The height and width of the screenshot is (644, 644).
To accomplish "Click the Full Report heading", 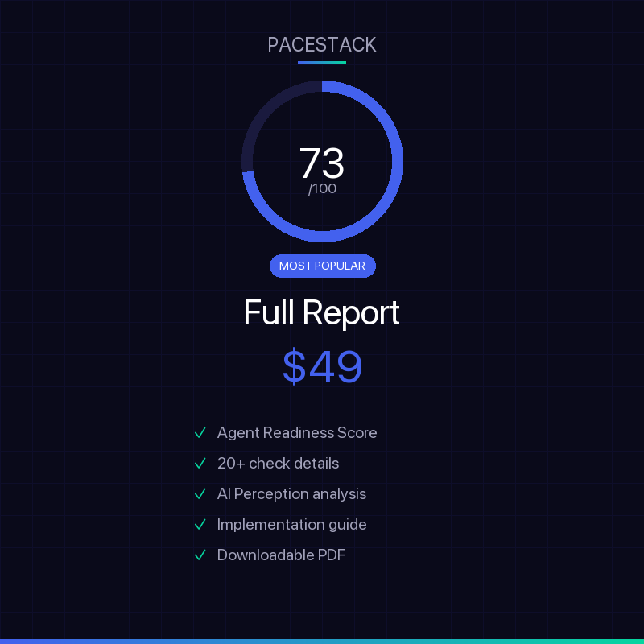I will point(321,312).
